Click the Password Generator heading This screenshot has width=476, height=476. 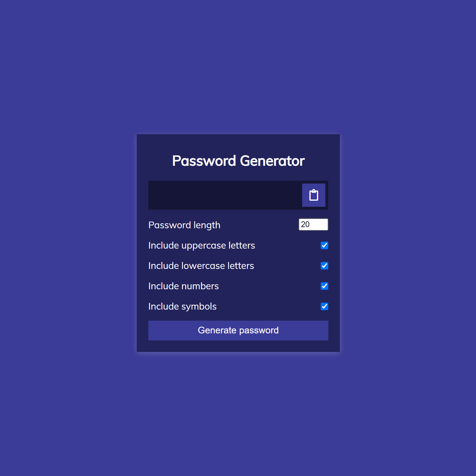tap(238, 161)
